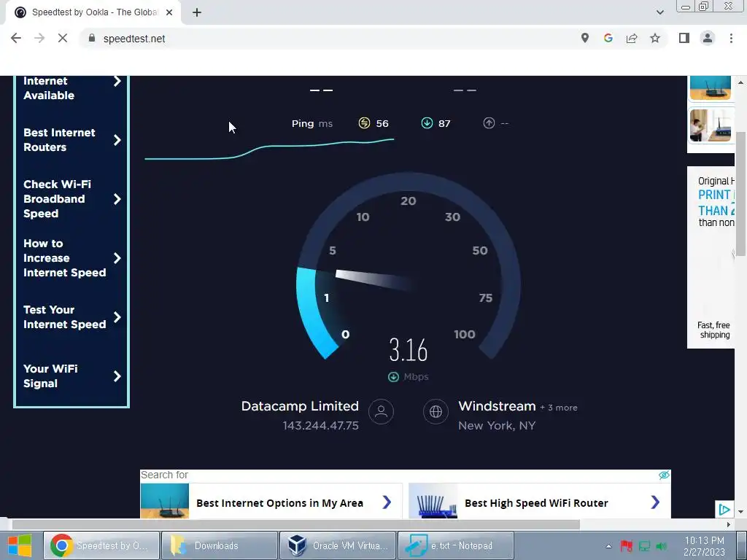Click the router thumbnail in Best Internet Options ad
This screenshot has width=747, height=560.
coord(164,501)
